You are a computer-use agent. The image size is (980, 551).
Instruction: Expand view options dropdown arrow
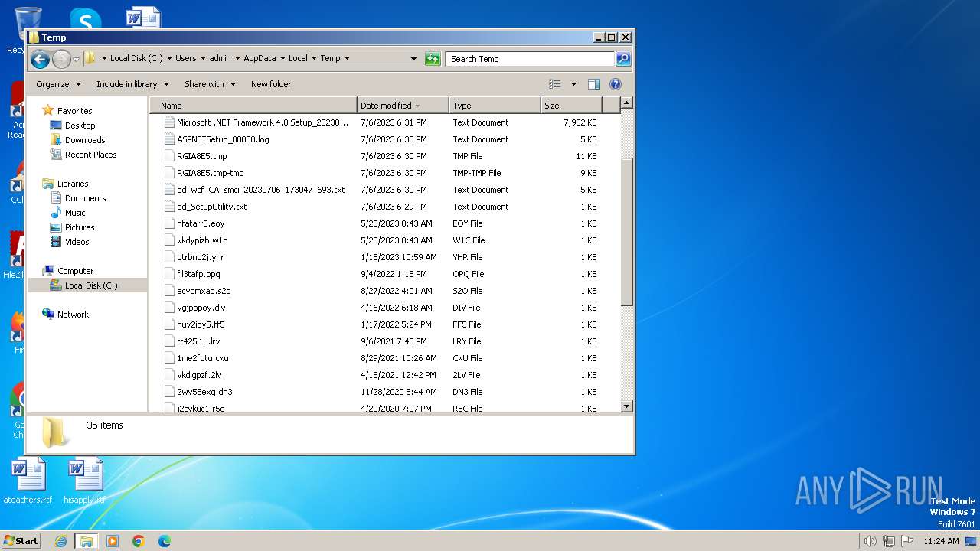[573, 84]
